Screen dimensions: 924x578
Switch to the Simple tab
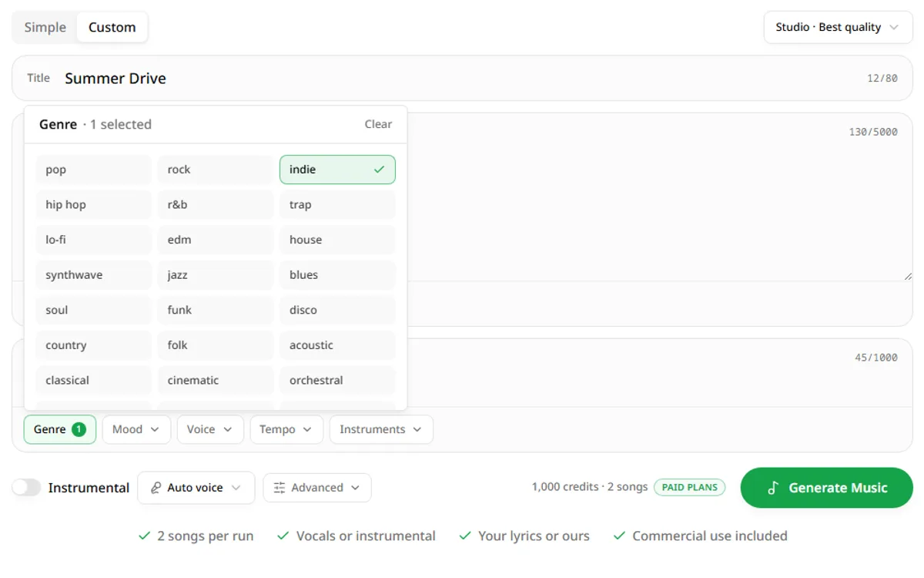45,27
